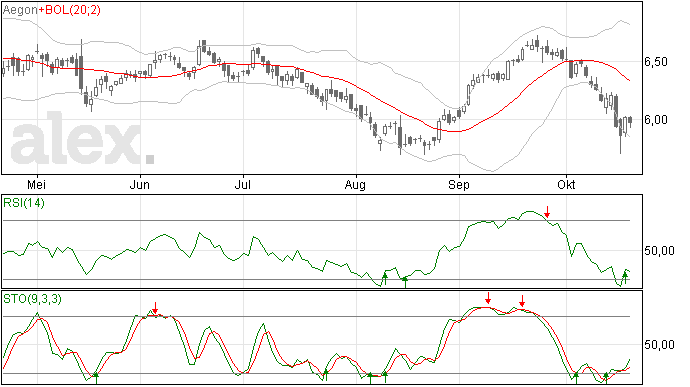690x387 pixels.
Task: Select the Okt month axis label
Action: click(x=566, y=185)
